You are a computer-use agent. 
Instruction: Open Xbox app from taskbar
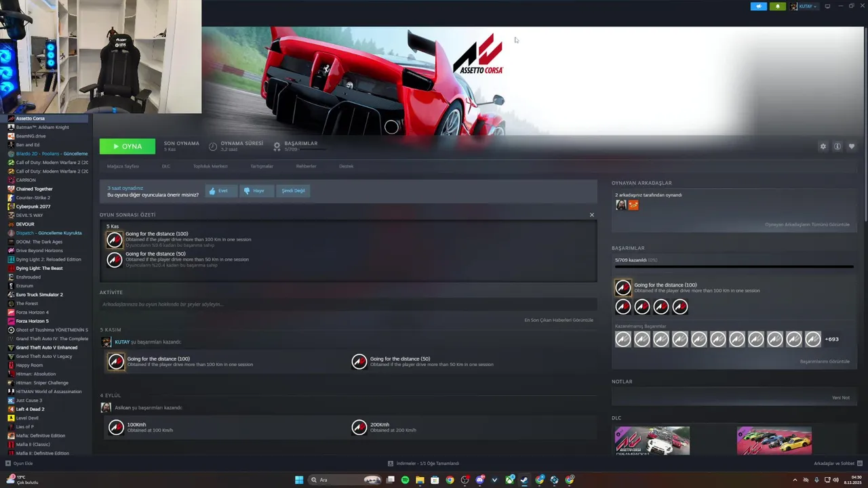(x=509, y=480)
